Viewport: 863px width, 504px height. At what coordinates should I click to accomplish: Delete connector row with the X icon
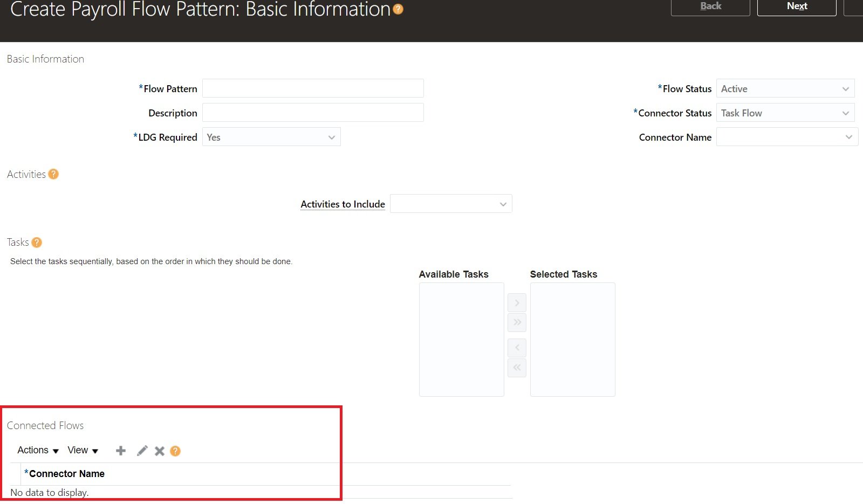[159, 451]
